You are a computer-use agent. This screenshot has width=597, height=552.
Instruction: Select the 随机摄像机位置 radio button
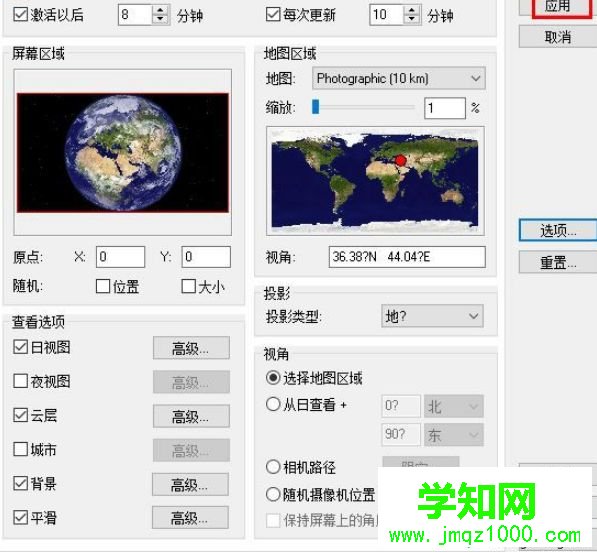273,494
